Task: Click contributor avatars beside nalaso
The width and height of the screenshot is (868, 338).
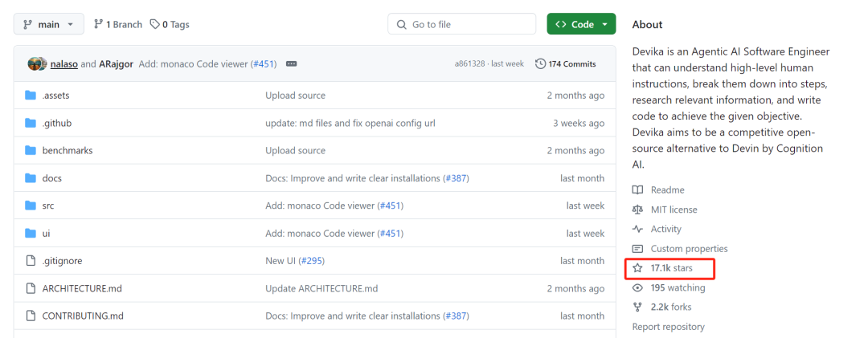Action: click(x=37, y=63)
